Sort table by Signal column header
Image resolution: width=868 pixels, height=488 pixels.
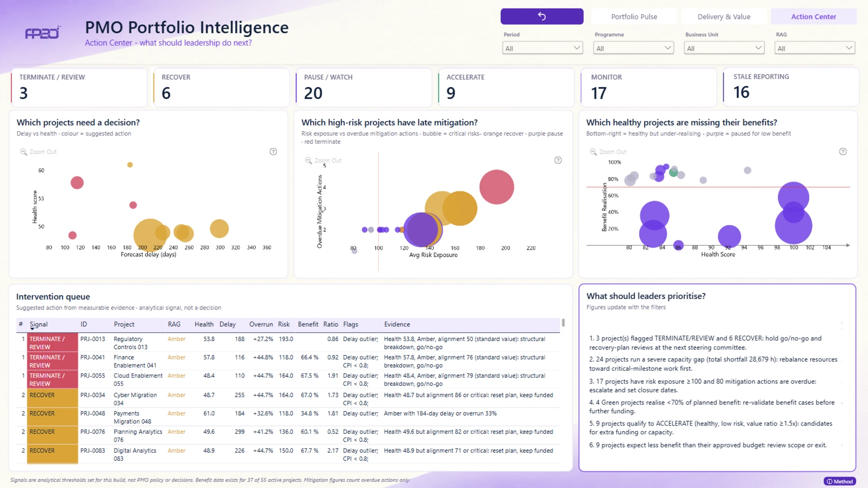click(x=38, y=324)
